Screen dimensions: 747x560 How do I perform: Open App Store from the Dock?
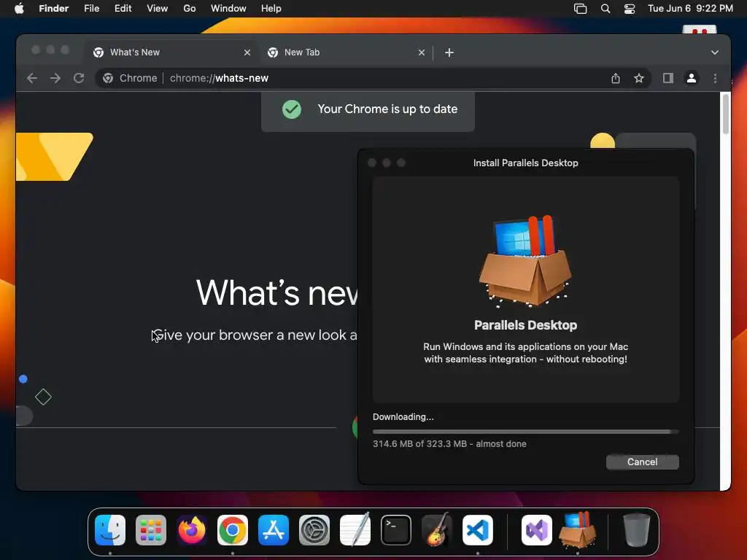click(274, 530)
